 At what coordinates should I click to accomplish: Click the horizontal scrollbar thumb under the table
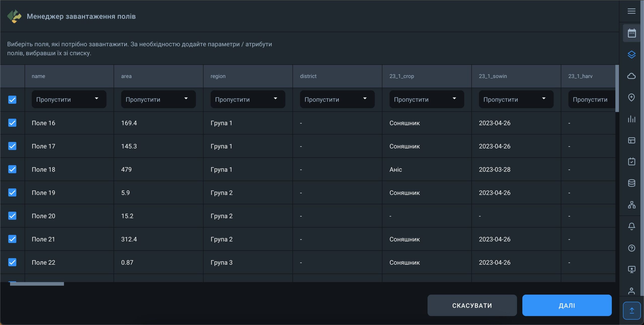point(37,284)
